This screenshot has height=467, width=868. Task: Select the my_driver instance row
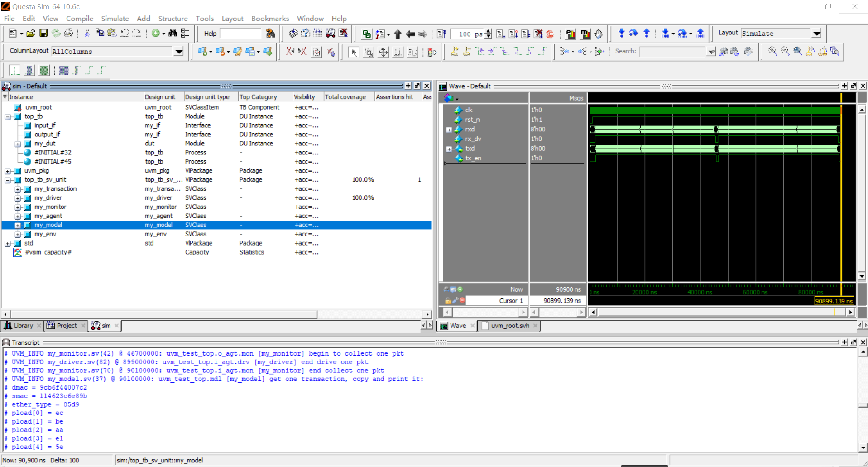point(48,198)
